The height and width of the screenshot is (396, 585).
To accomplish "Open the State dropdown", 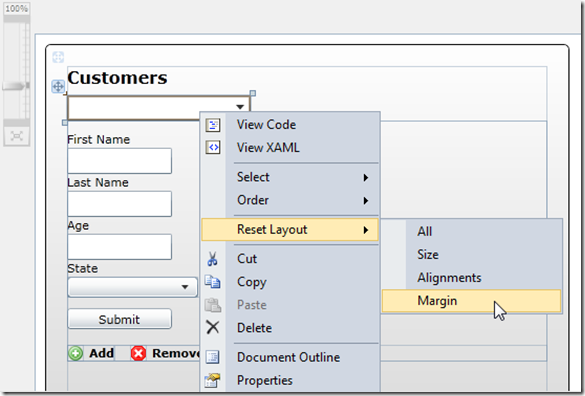I will (x=132, y=287).
